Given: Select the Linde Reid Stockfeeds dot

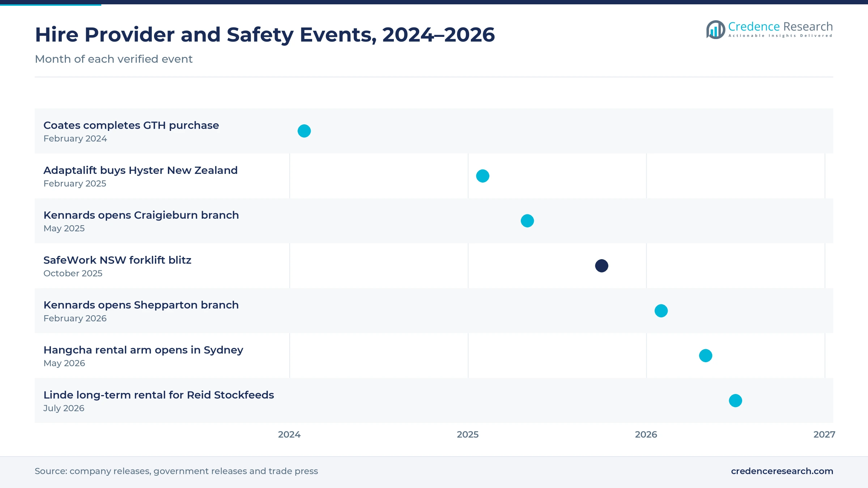Looking at the screenshot, I should 736,401.
